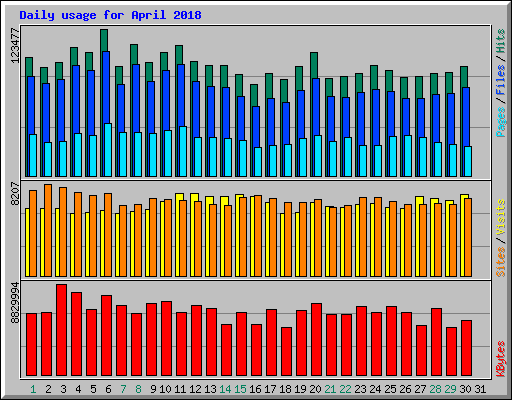
Task: Click the 8207 visits axis value
Action: coord(15,193)
